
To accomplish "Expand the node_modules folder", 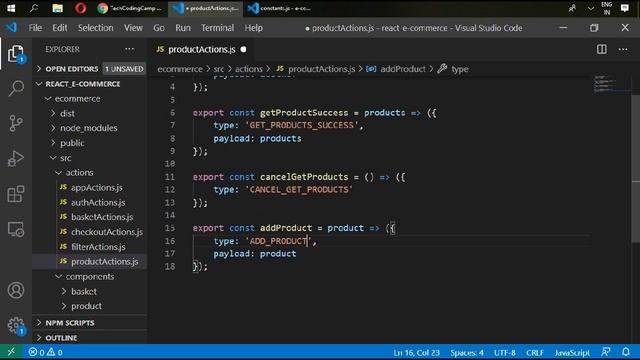I will tap(89, 128).
